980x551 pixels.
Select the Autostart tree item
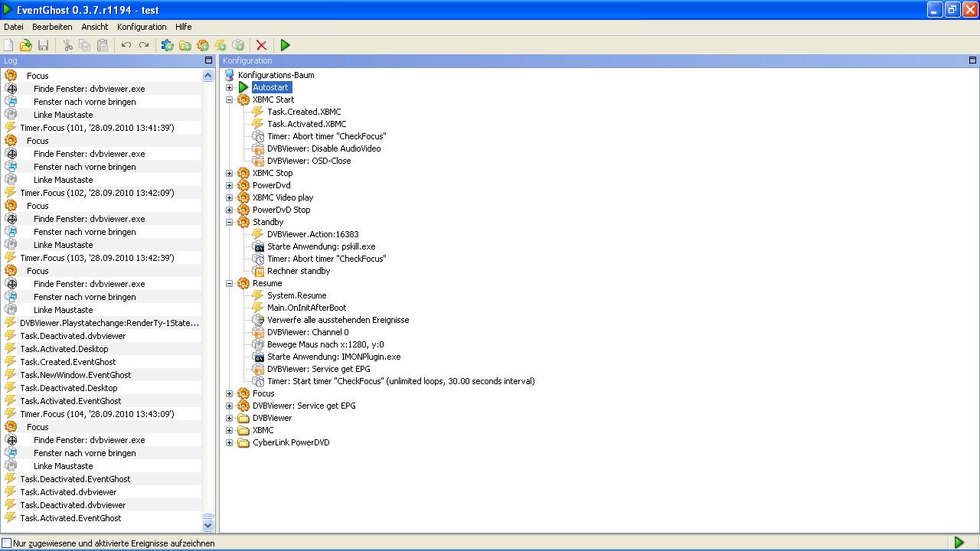pos(270,87)
